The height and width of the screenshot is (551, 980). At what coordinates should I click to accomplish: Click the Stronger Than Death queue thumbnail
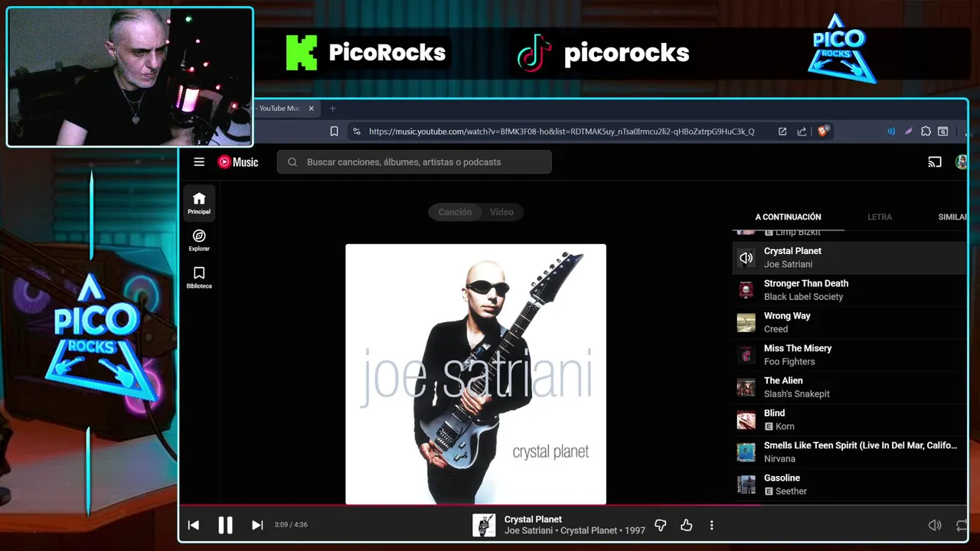[746, 290]
